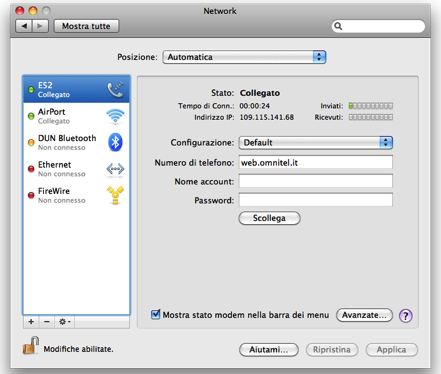The image size is (441, 374).
Task: Click the Bluetooth icon
Action: click(115, 142)
